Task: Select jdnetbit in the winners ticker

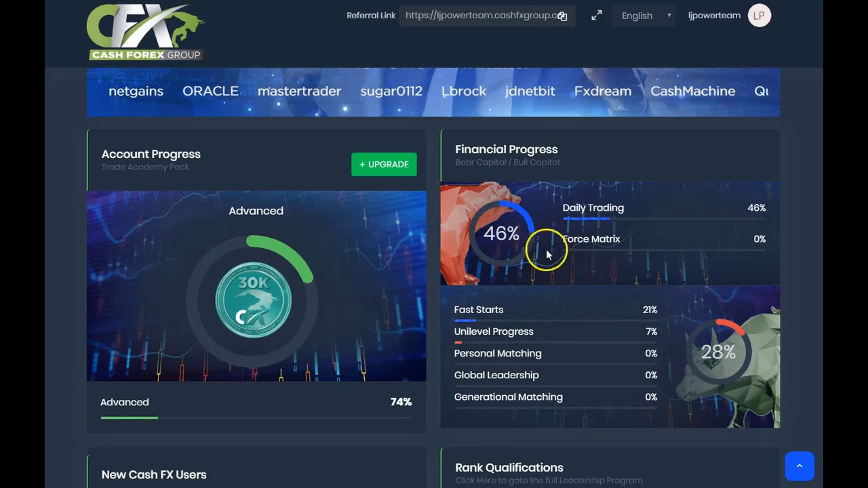Action: 530,91
